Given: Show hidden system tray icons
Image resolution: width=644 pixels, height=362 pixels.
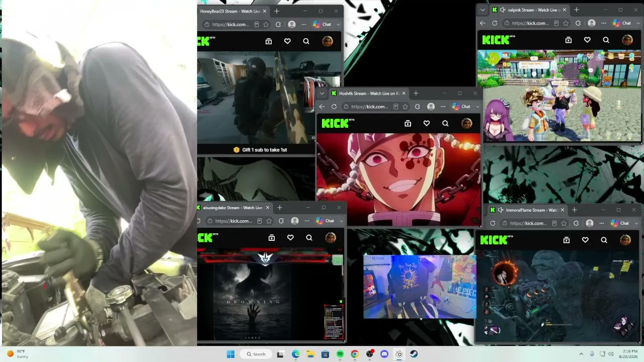Looking at the screenshot, I should tap(581, 354).
